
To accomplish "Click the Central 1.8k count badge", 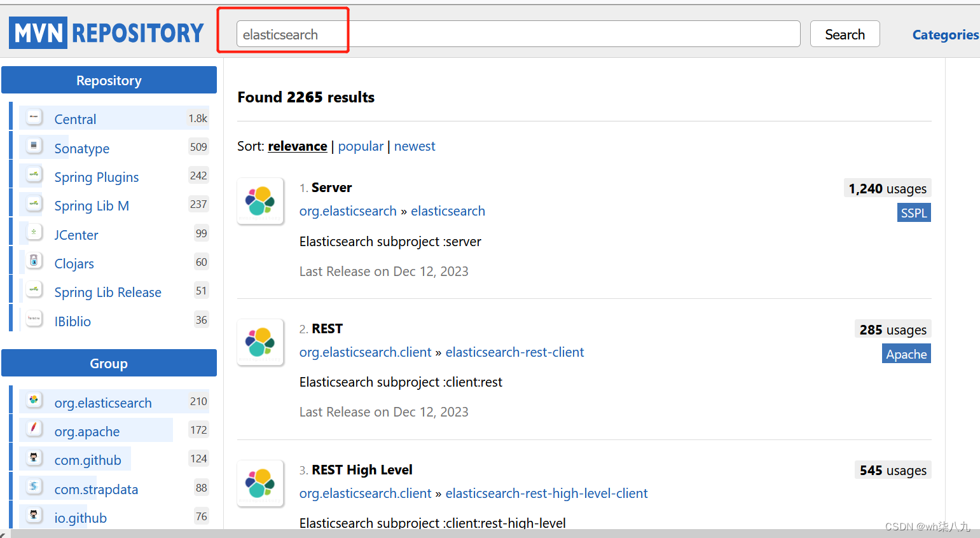I will [x=198, y=118].
